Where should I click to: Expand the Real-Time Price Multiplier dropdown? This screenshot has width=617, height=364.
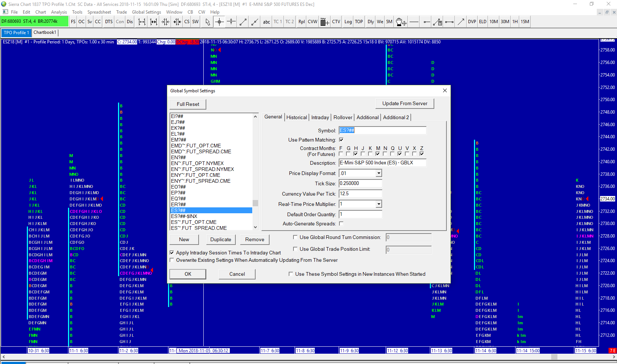[x=379, y=204]
